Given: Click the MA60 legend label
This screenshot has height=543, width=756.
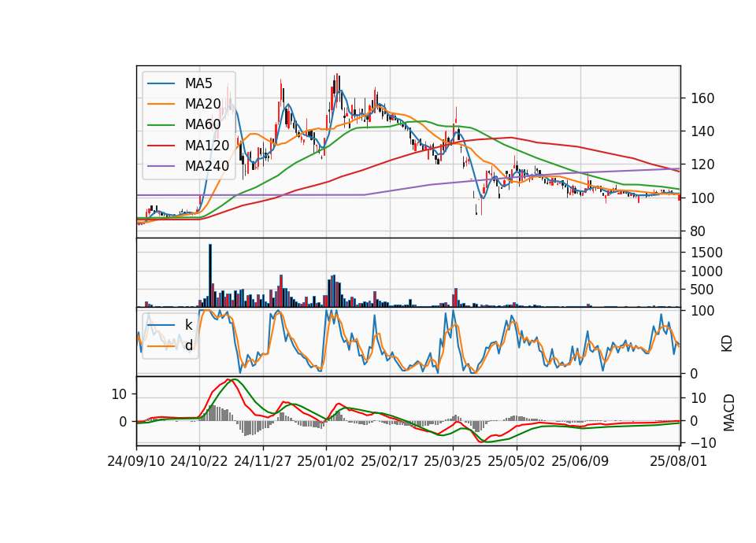Looking at the screenshot, I should pos(202,124).
